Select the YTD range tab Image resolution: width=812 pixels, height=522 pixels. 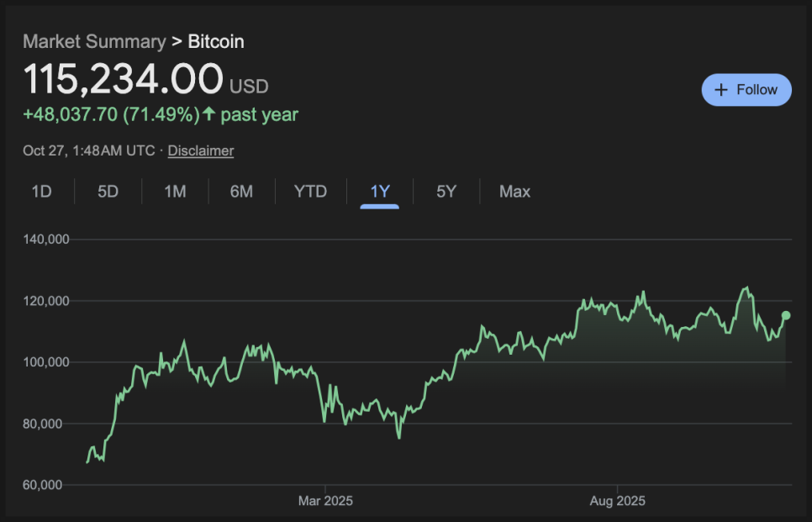[310, 192]
